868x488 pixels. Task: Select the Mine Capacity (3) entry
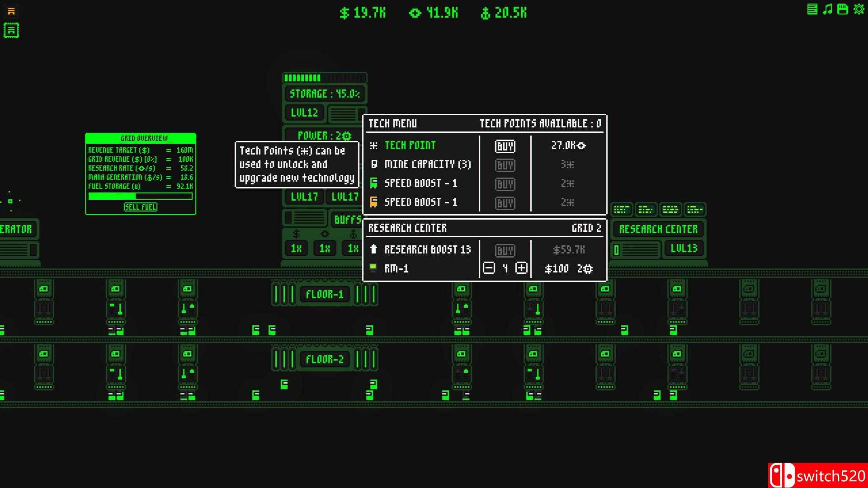click(x=427, y=164)
